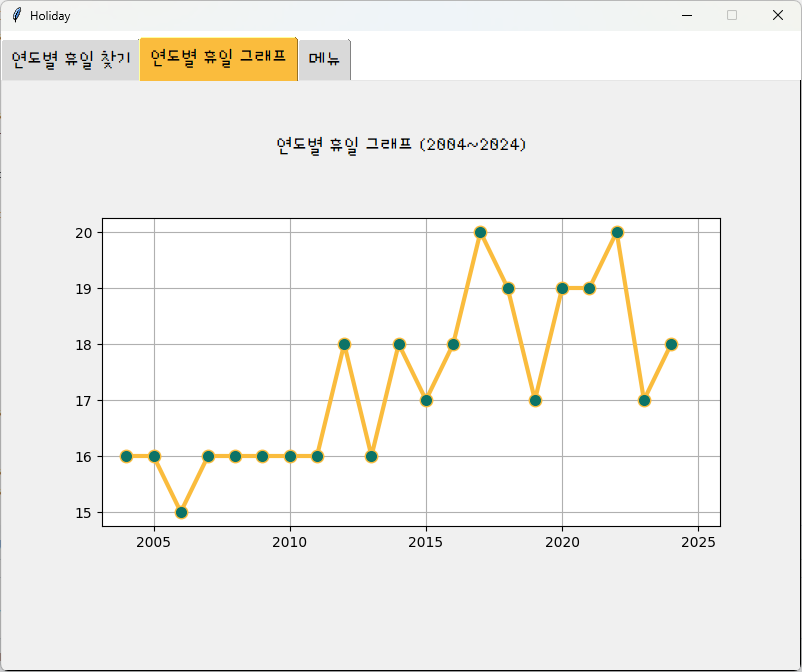802x672 pixels.
Task: Click the x-axis label 2025
Action: 698,542
